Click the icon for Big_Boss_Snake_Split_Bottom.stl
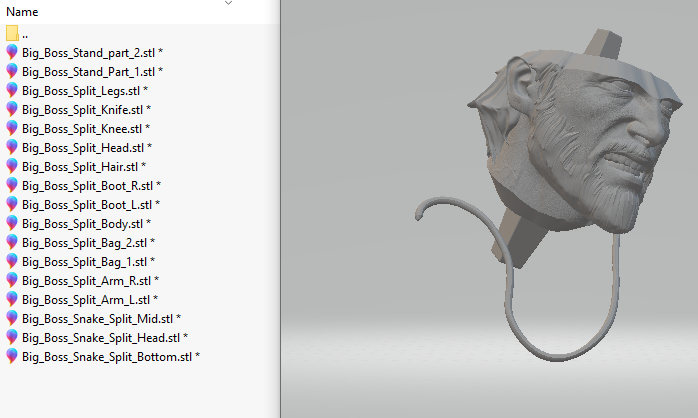 pyautogui.click(x=12, y=357)
